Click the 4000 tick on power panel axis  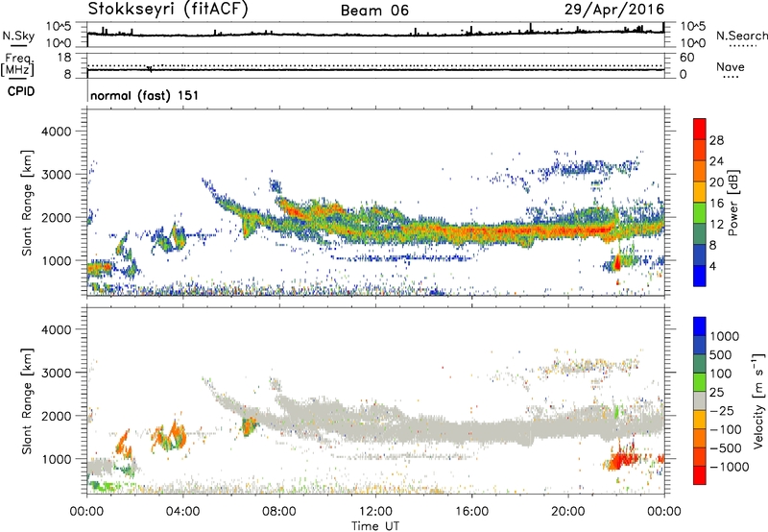tap(57, 132)
